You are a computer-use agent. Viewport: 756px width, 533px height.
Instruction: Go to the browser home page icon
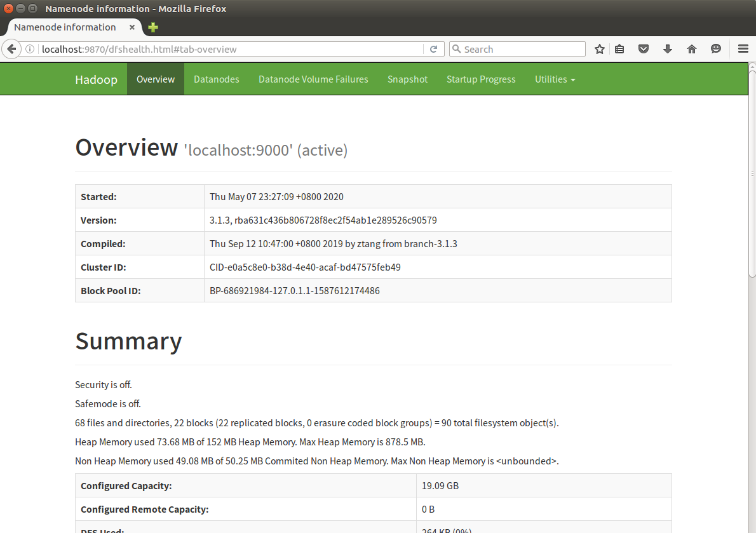click(x=691, y=48)
